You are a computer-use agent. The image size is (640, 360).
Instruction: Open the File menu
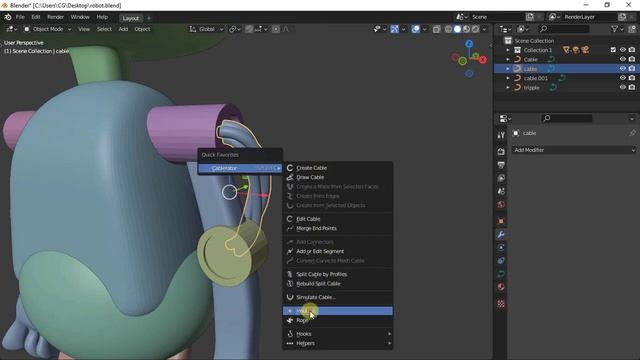[20, 17]
